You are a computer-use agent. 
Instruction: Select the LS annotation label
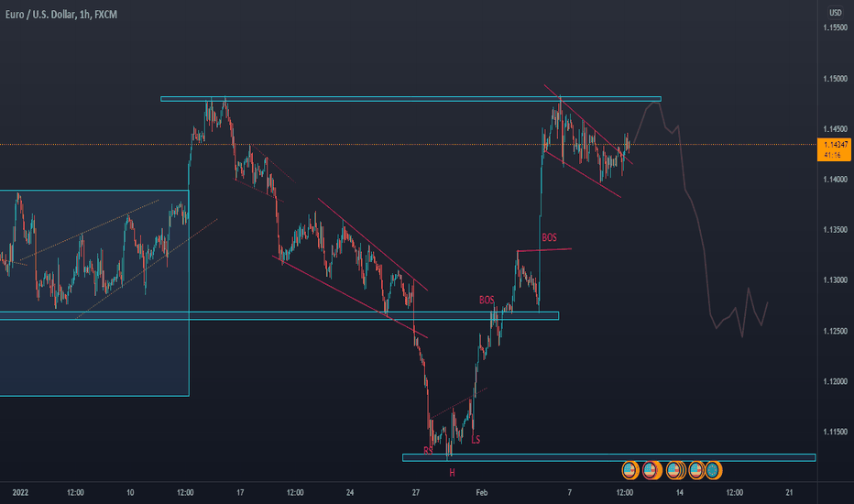[x=476, y=440]
